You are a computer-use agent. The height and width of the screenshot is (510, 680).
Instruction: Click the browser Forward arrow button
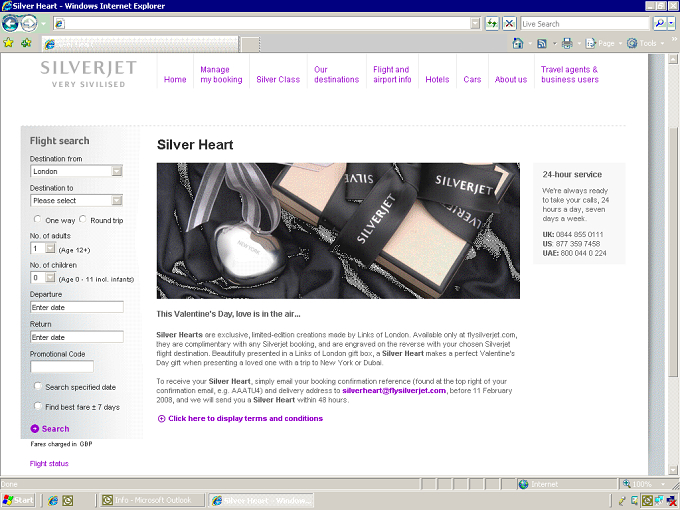click(x=29, y=23)
